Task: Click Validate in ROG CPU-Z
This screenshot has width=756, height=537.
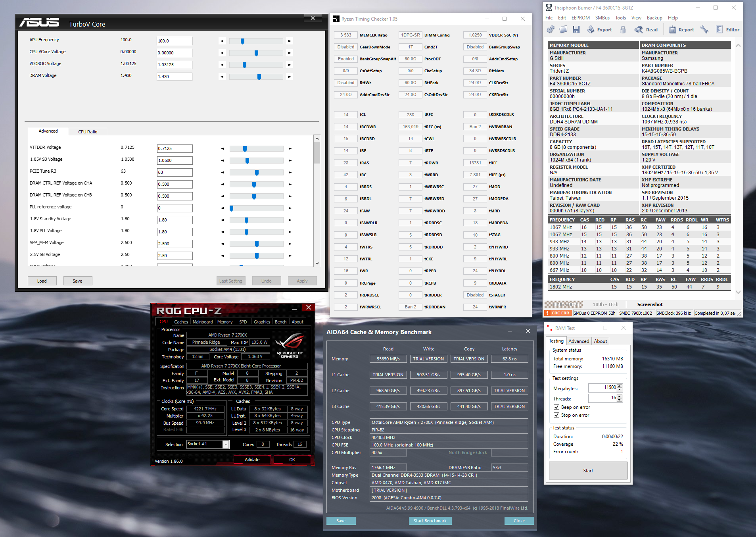Action: tap(252, 460)
